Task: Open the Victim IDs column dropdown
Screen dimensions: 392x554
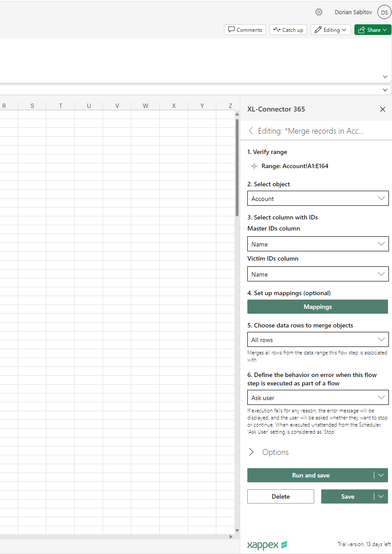Action: (x=318, y=274)
